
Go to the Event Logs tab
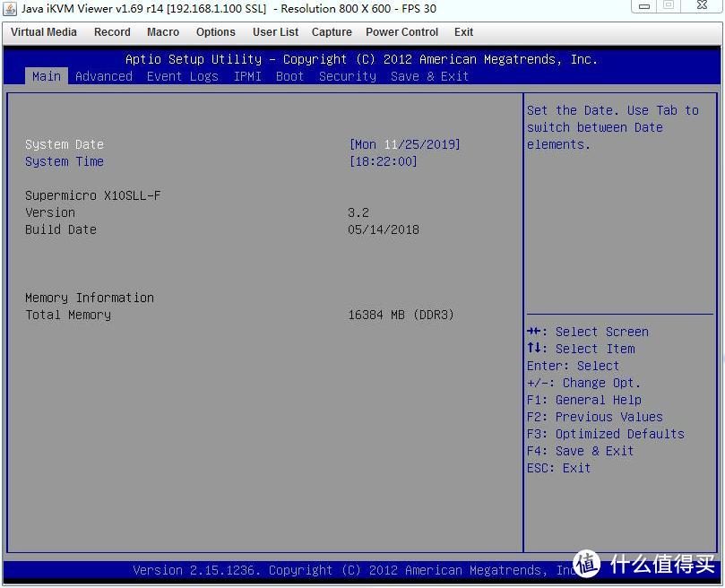(183, 76)
